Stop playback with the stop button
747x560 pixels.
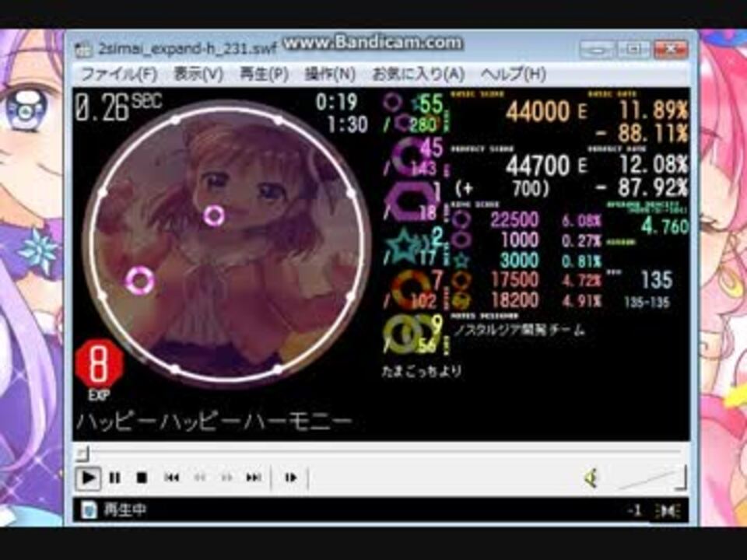pos(142,478)
